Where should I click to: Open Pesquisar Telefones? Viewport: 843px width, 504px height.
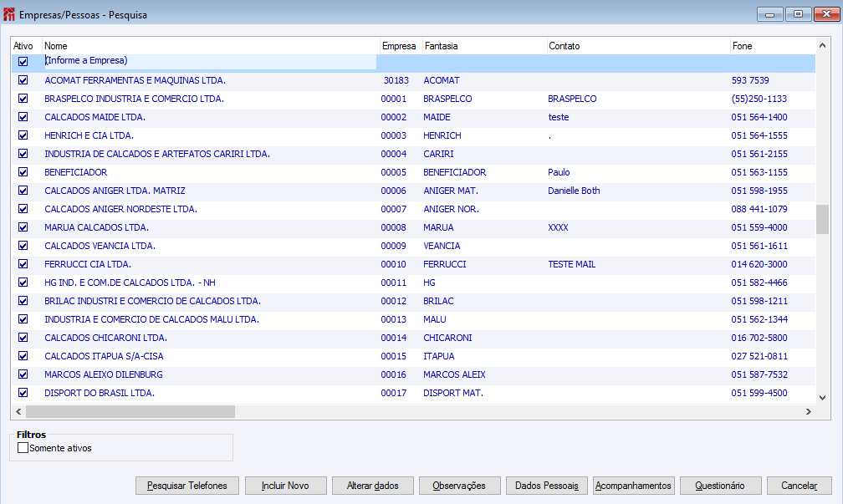click(187, 486)
